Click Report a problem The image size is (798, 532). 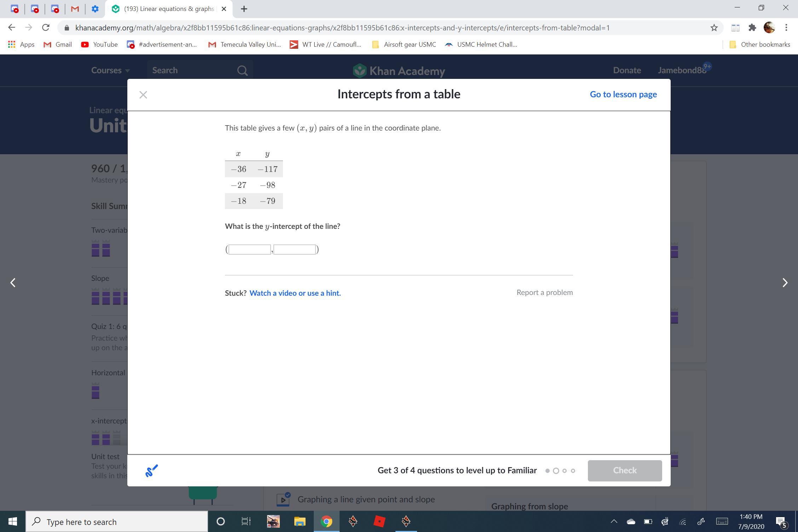544,293
